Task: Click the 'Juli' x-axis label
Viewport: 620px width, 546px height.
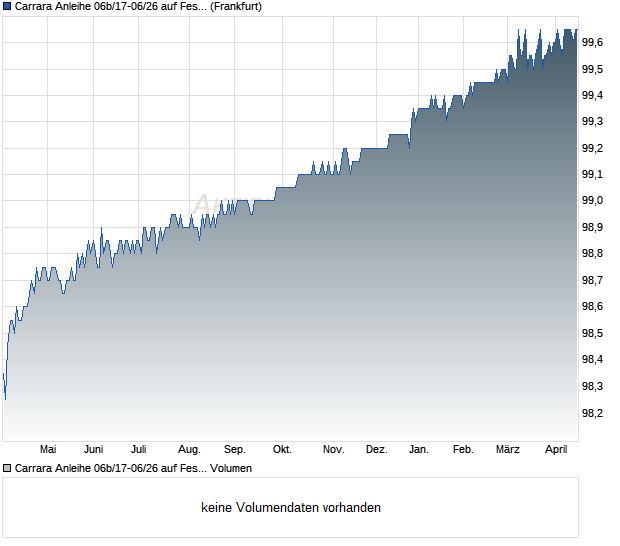Action: (139, 450)
